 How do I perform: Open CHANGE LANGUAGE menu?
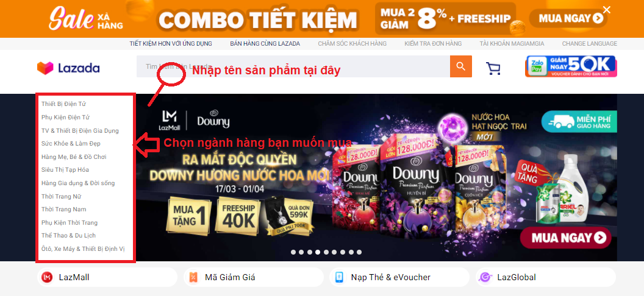[x=589, y=43]
